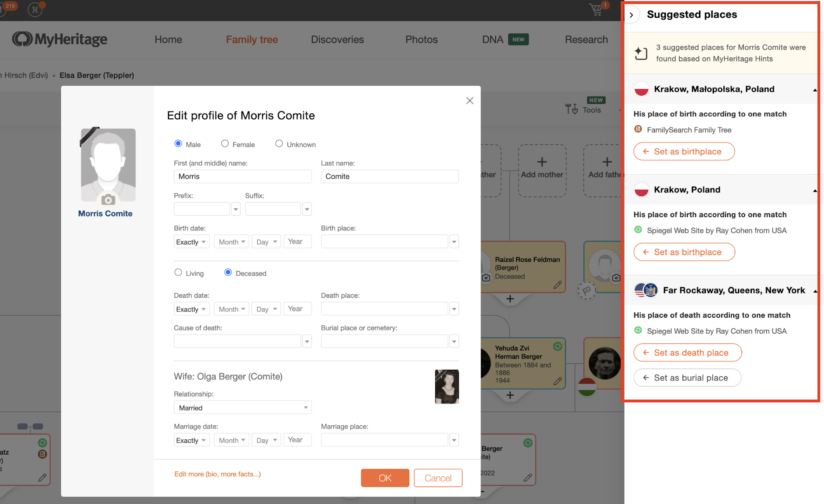Viewport: 824px width, 504px height.
Task: Collapse the Suggested places panel chevron
Action: (631, 15)
